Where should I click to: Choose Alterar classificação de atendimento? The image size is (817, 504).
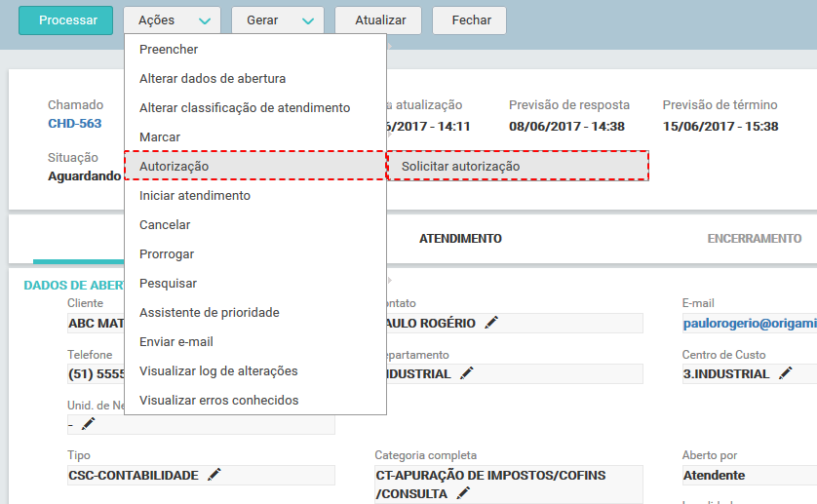(x=255, y=107)
